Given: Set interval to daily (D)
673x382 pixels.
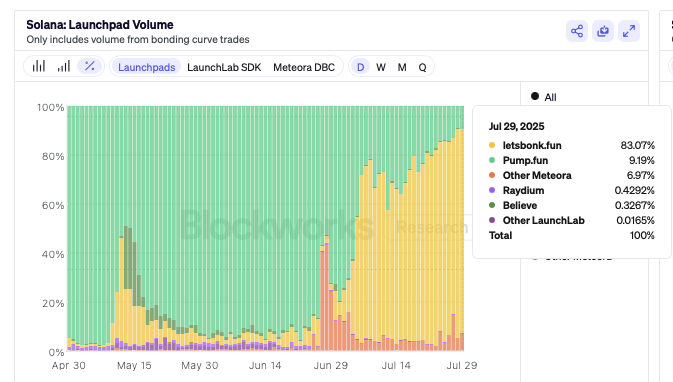Looking at the screenshot, I should [x=360, y=67].
